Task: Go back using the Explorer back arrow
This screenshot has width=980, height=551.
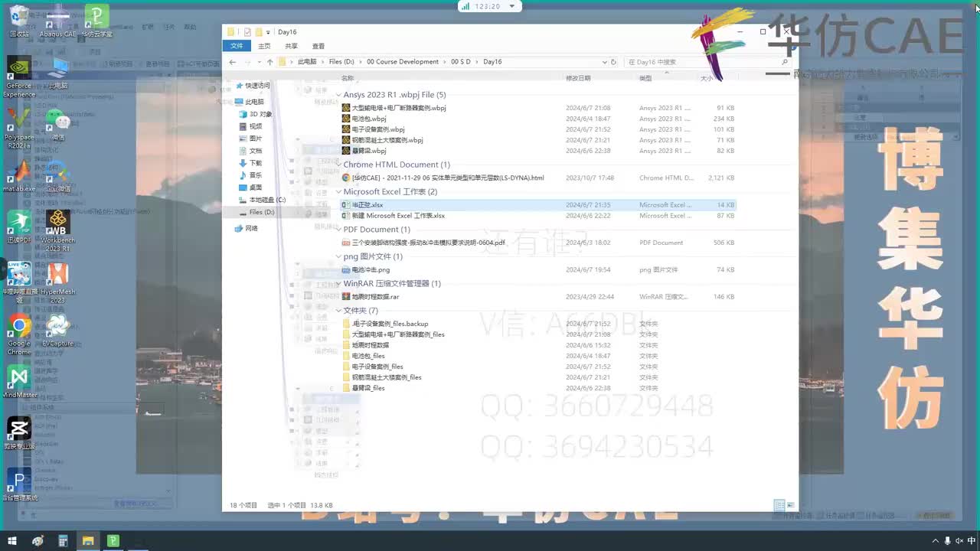Action: [x=232, y=62]
